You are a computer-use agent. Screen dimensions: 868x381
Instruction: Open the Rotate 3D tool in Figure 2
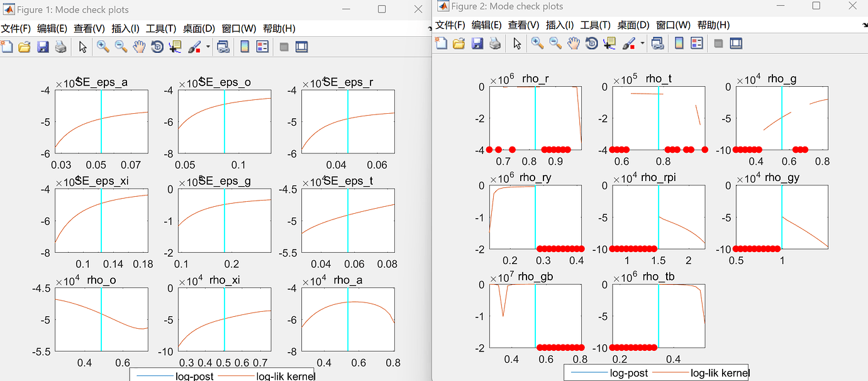click(591, 43)
